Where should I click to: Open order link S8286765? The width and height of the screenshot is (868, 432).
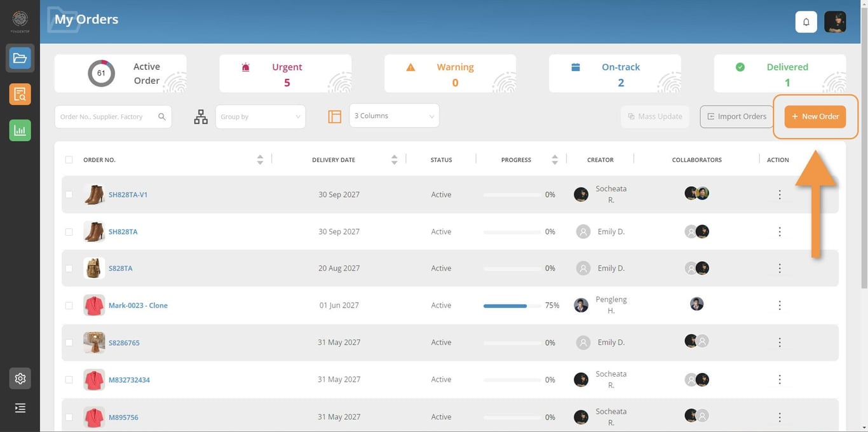(124, 343)
